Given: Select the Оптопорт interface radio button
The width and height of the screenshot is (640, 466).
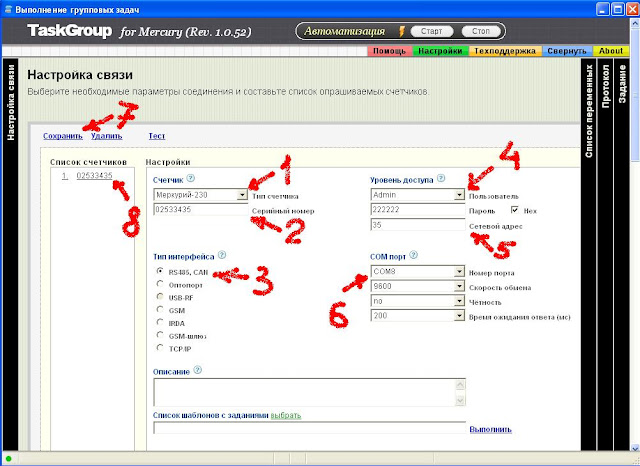Looking at the screenshot, I should click(160, 284).
